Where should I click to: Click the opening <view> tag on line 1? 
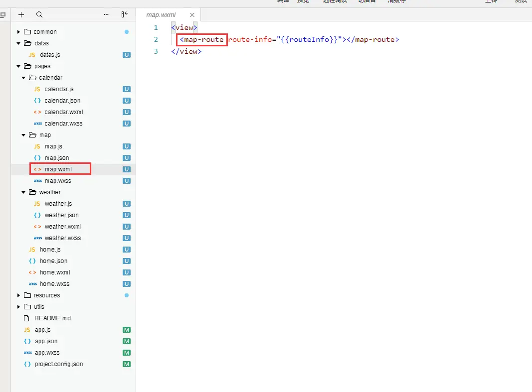[184, 28]
